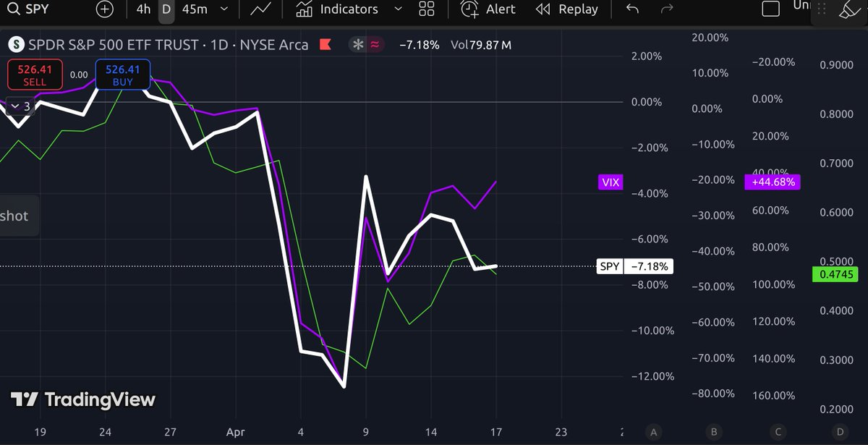
Task: Click the red flag icon beside NYSE Arca
Action: 325,45
